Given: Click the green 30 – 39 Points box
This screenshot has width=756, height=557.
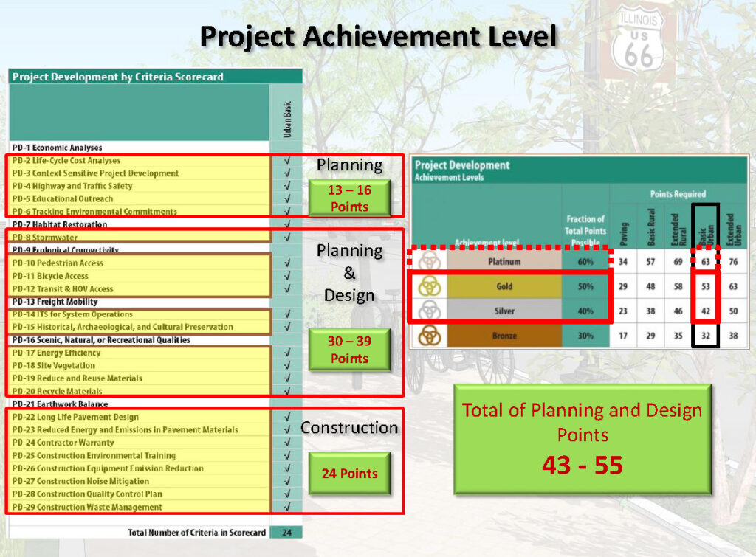Looking at the screenshot, I should 349,350.
